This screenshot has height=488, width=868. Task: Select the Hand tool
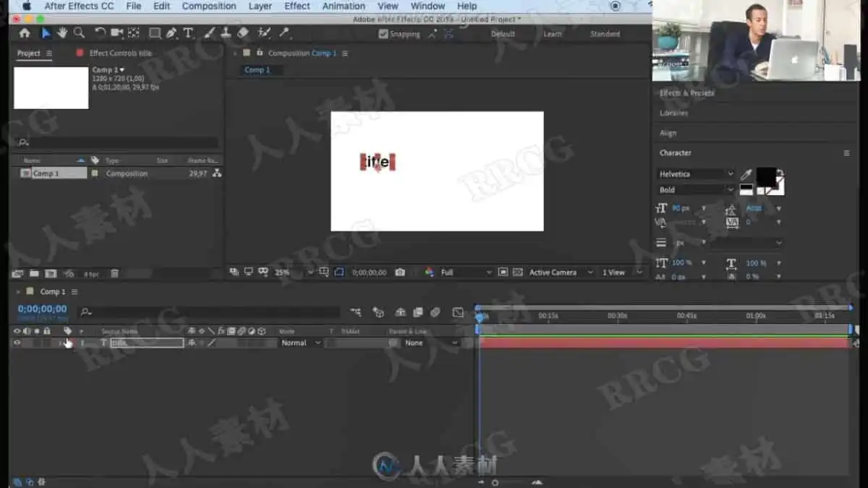click(62, 33)
